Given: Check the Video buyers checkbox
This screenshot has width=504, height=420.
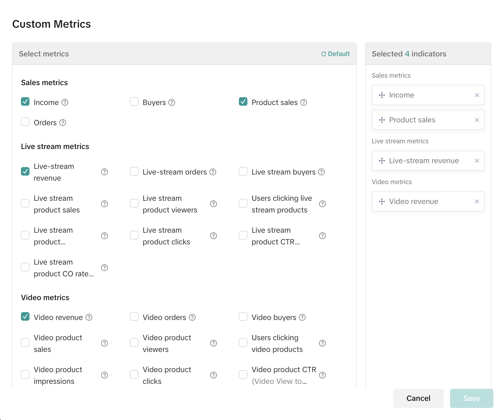Looking at the screenshot, I should 243,317.
